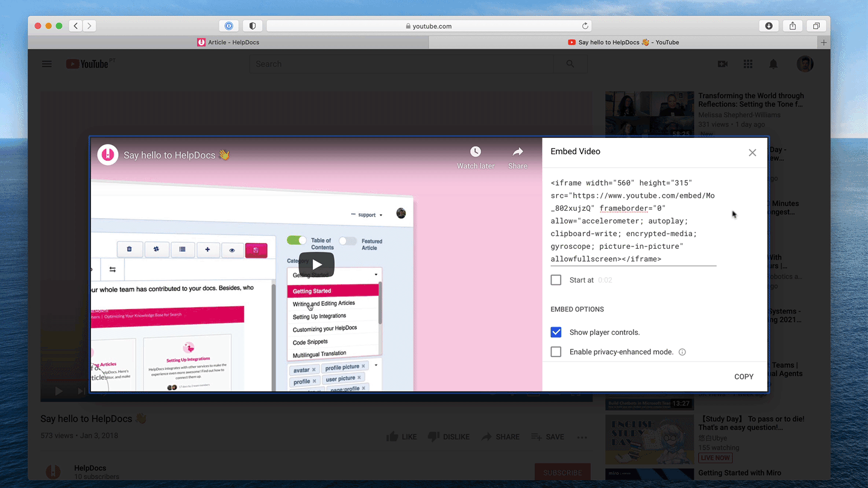Reload the page with the refresh icon

(585, 26)
